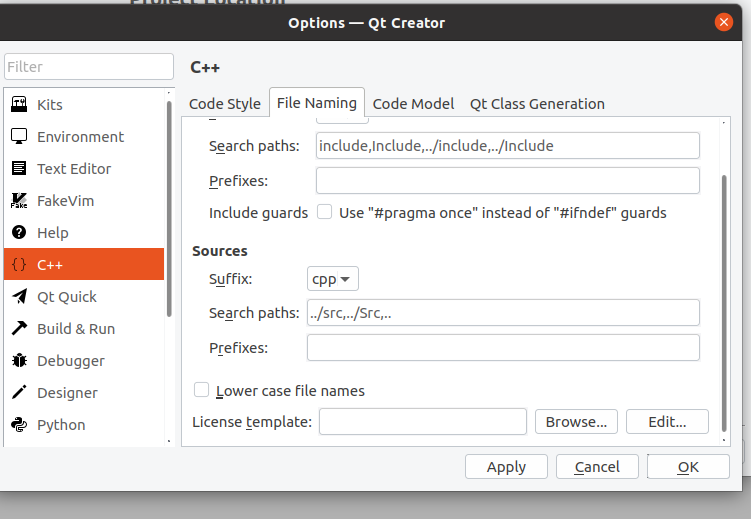Choose Qt Quick in the category list
The image size is (751, 519).
coord(67,297)
